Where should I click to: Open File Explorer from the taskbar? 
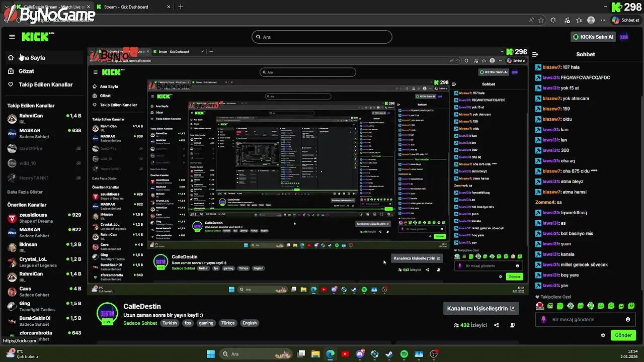[x=315, y=354]
